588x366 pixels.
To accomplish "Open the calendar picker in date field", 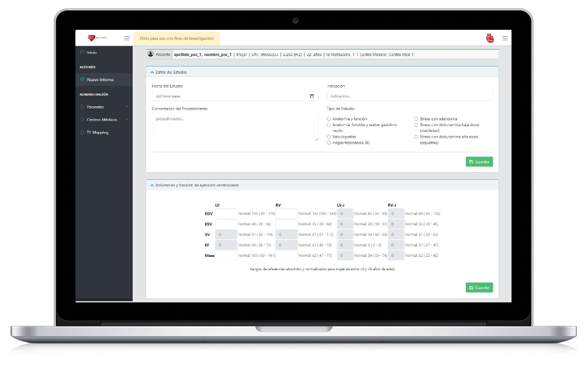I will pos(312,96).
